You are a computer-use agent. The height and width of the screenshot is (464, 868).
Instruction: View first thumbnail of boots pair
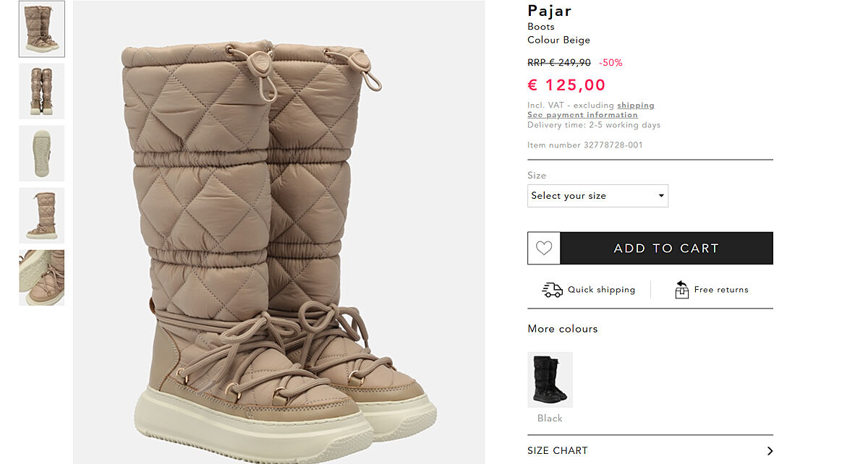[x=42, y=29]
